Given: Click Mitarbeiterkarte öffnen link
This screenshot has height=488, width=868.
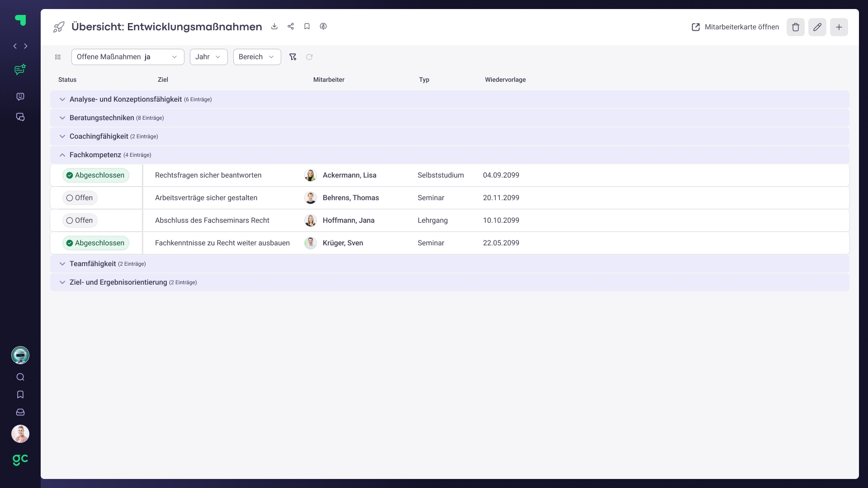Looking at the screenshot, I should (736, 27).
